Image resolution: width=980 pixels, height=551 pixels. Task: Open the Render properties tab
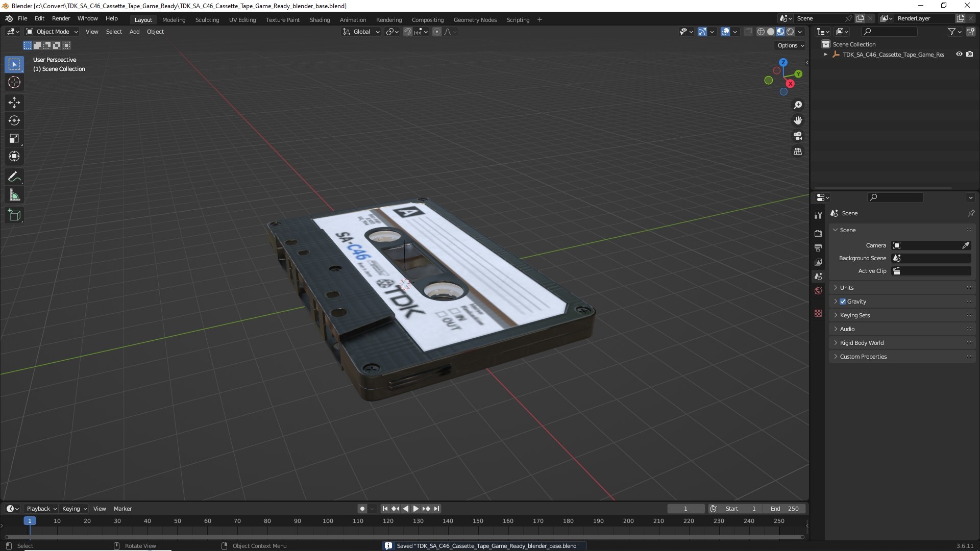click(x=818, y=233)
